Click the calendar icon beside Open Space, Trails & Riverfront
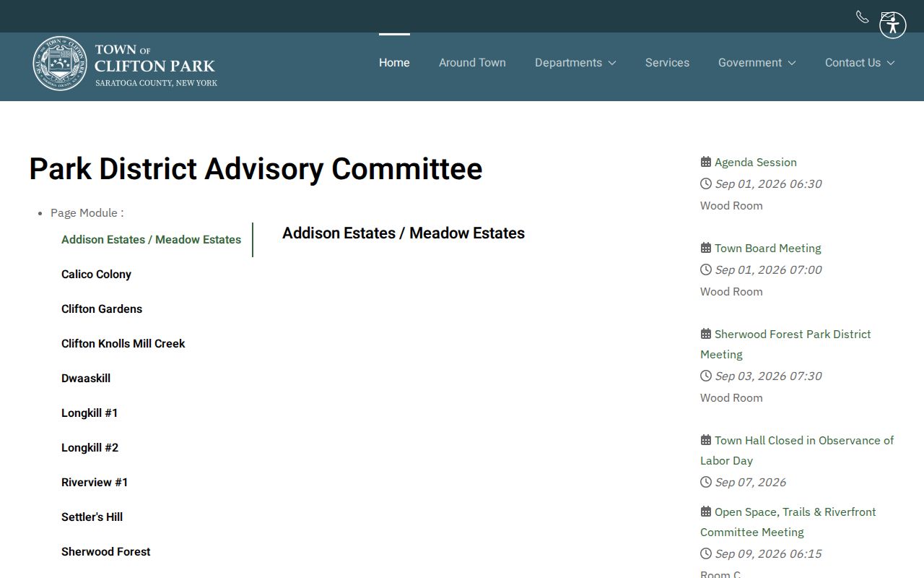 click(x=706, y=512)
